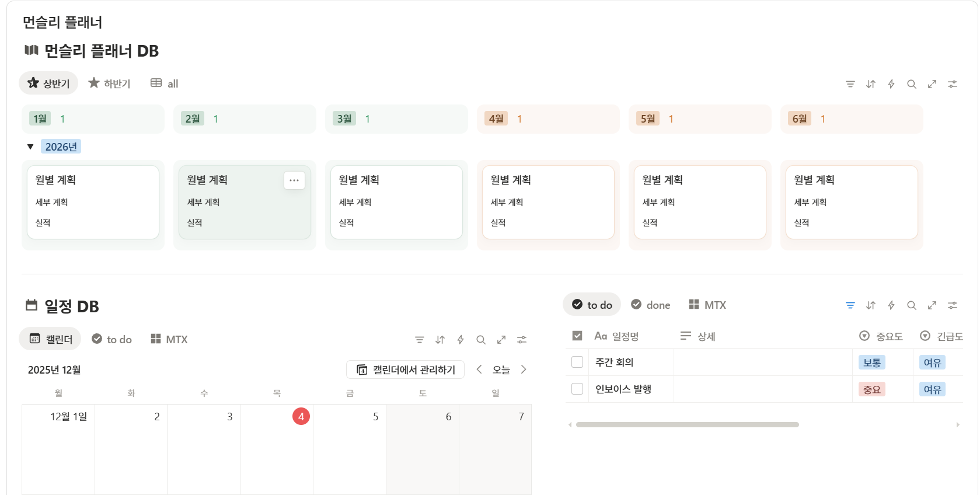Collapse the 2026년 group toggle

coord(30,147)
